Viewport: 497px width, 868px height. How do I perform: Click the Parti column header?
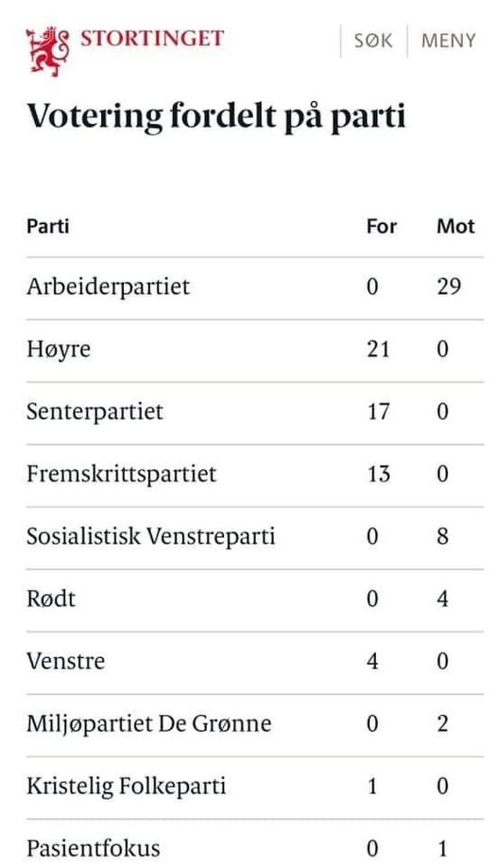click(x=48, y=226)
